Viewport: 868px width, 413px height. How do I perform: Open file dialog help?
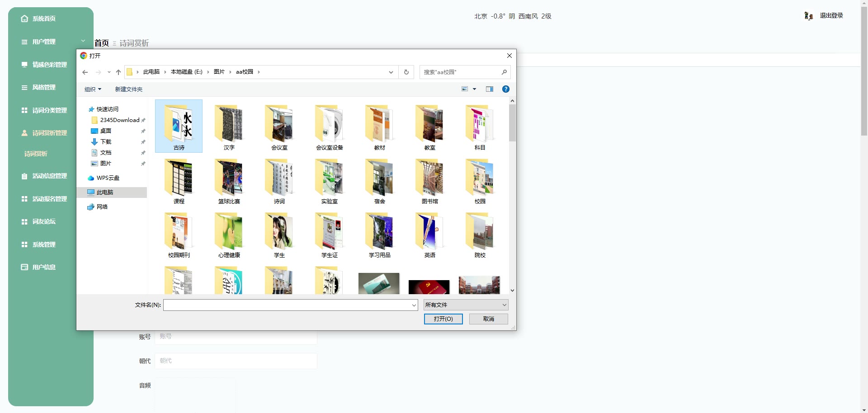pos(506,89)
